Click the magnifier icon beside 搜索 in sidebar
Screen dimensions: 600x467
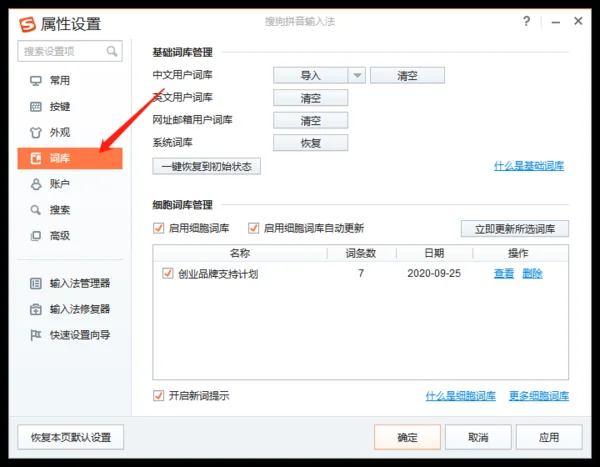36,211
